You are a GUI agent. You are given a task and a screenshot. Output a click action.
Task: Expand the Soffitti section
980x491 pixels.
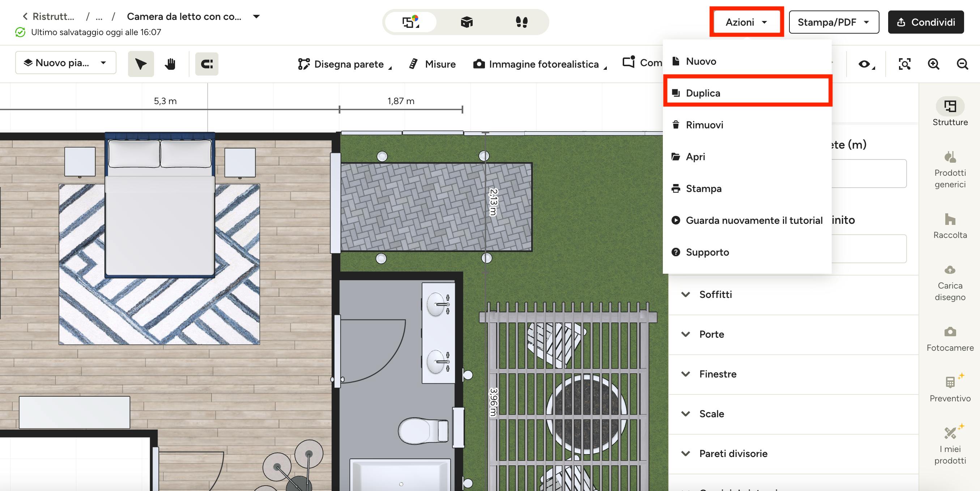click(793, 294)
